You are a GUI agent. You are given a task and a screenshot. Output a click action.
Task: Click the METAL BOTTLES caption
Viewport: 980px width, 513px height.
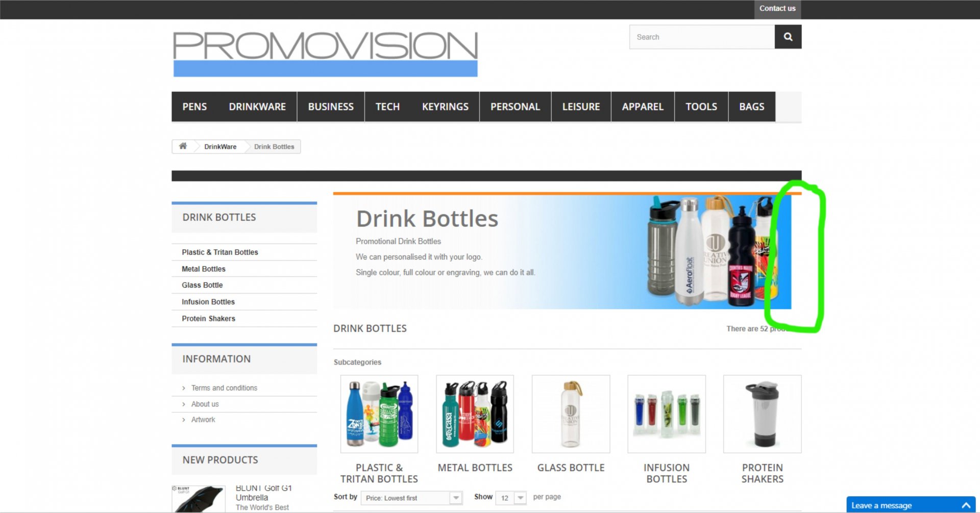(x=475, y=468)
